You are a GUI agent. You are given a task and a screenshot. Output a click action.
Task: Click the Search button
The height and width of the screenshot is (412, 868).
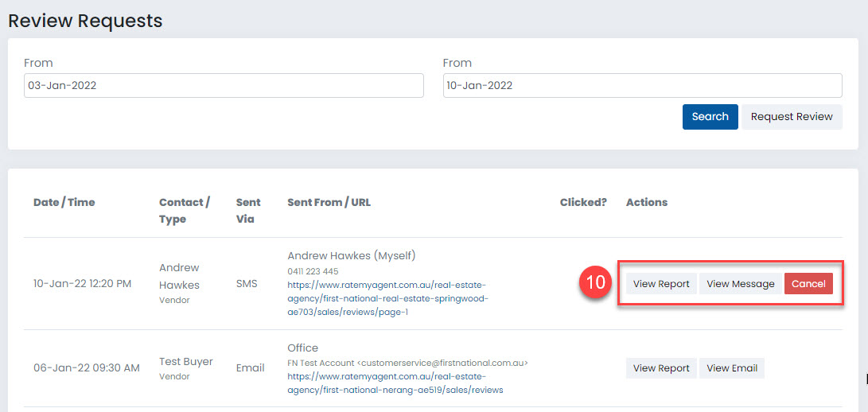(710, 117)
